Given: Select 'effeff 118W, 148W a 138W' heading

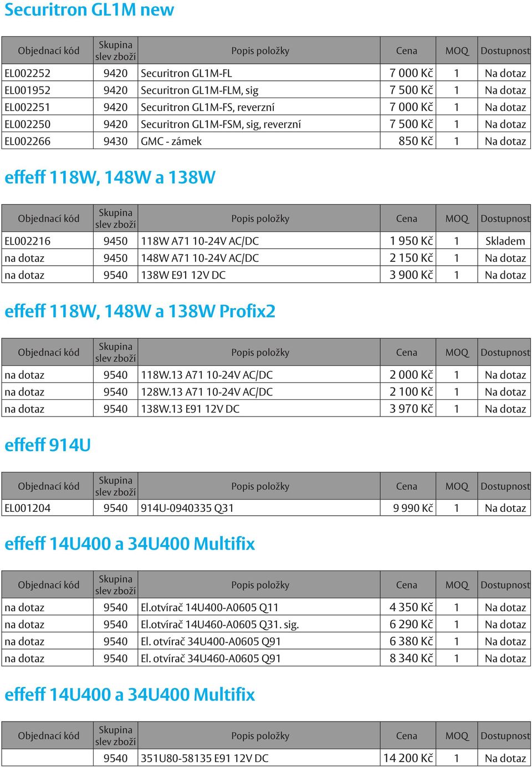Looking at the screenshot, I should coord(110,177).
